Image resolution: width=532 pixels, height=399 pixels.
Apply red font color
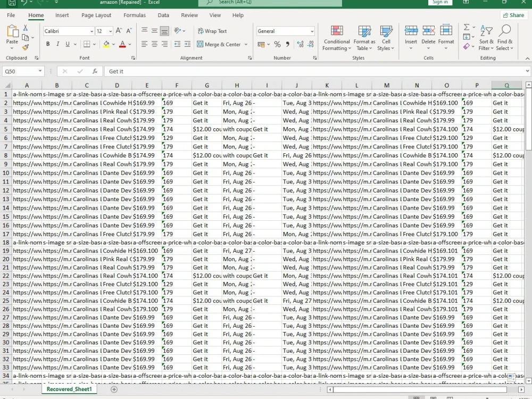[122, 44]
